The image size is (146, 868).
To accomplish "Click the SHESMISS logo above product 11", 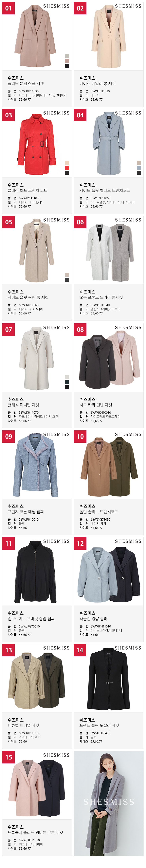I will pos(56,541).
